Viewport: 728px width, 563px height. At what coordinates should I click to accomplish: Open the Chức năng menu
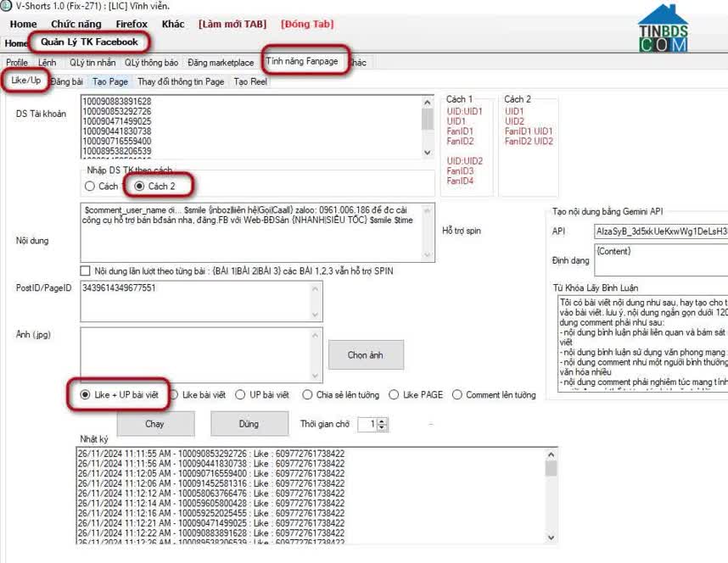[x=76, y=24]
